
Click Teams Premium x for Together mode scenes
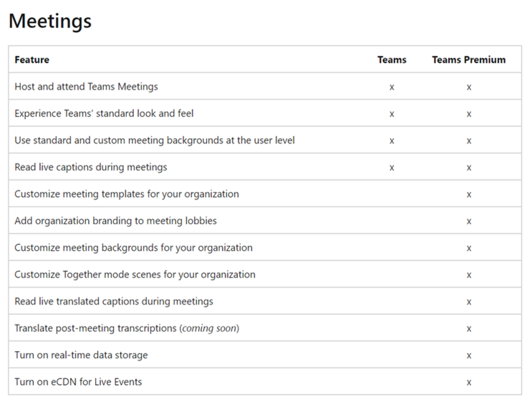tap(469, 275)
